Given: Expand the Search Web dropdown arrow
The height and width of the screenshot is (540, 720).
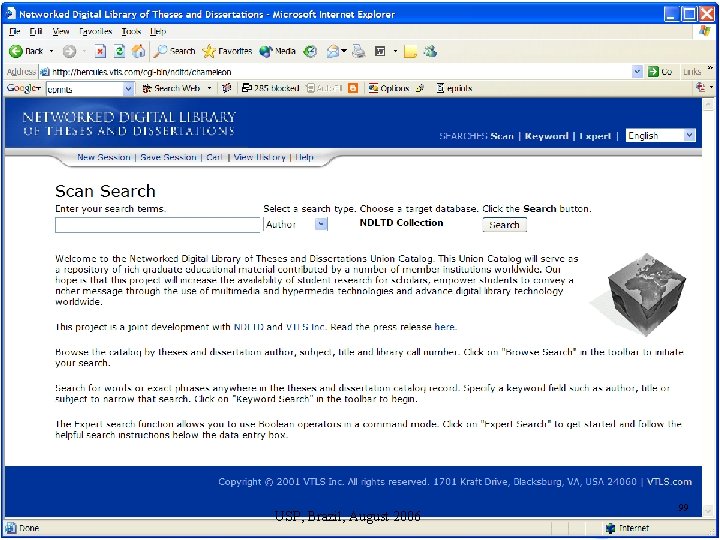Looking at the screenshot, I should coord(209,88).
